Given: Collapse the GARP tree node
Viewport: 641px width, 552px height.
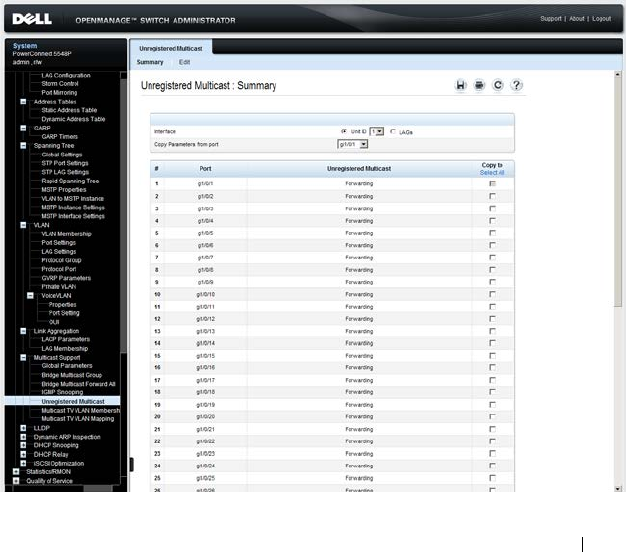Looking at the screenshot, I should 23,128.
